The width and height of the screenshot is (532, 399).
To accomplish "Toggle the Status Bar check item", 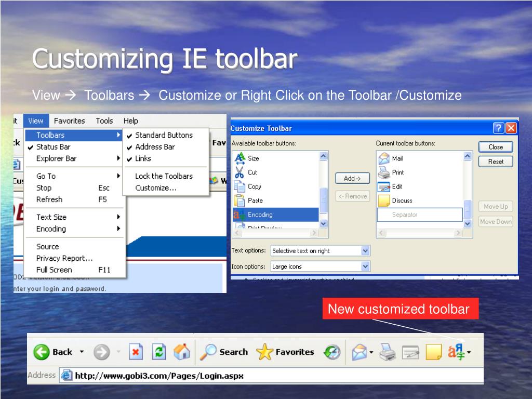I will pos(53,147).
